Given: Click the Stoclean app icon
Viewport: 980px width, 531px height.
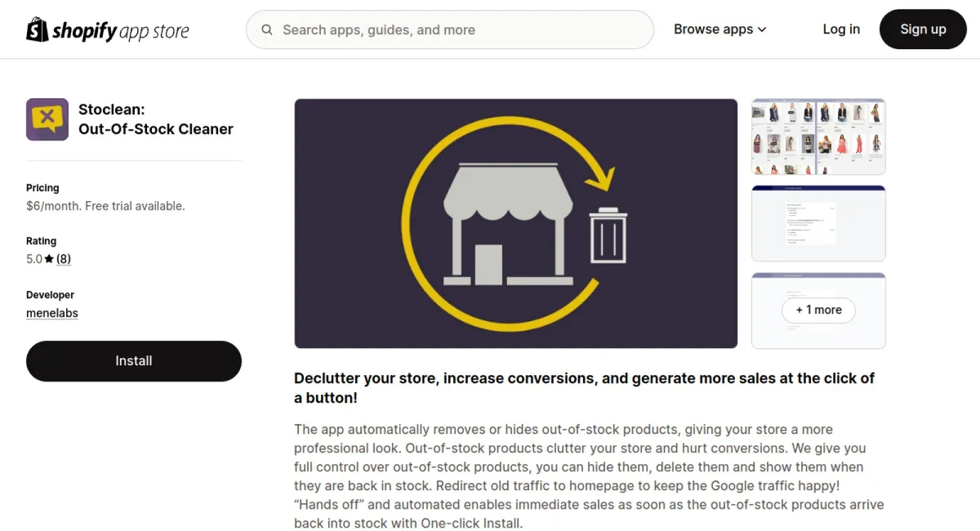Looking at the screenshot, I should pos(47,119).
